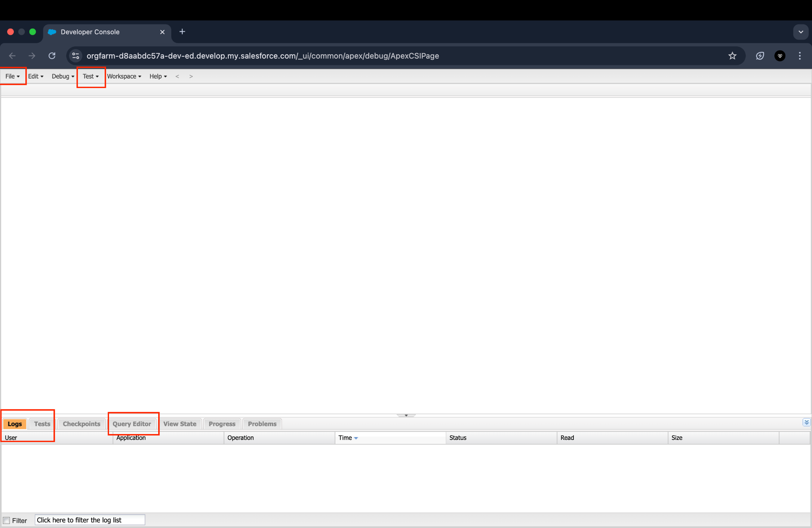This screenshot has width=812, height=528.
Task: Enable the Filter checkbox for the log list
Action: (x=7, y=520)
